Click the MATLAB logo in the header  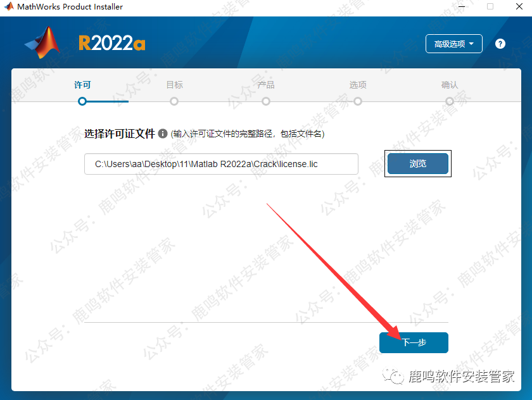point(43,42)
